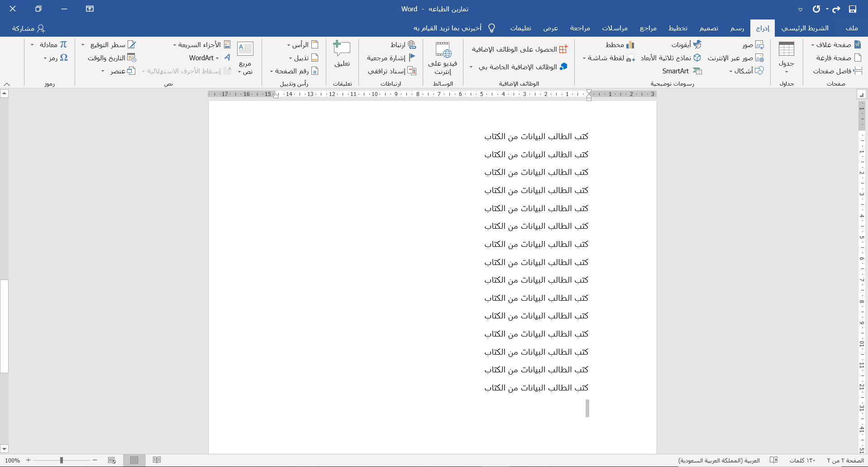Click the zoom slider handle
Viewport: 868px width, 467px height.
62,460
